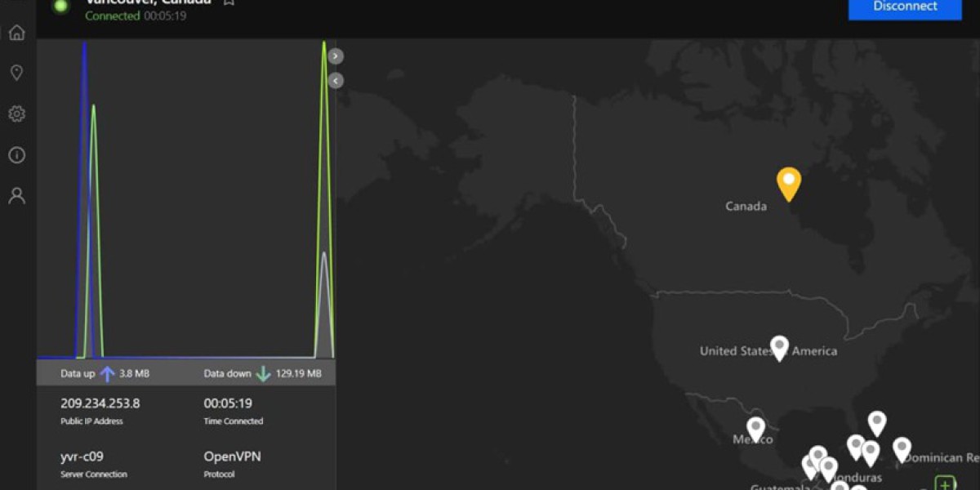The height and width of the screenshot is (490, 980).
Task: Expand the side panel with the right chevron
Action: point(334,56)
